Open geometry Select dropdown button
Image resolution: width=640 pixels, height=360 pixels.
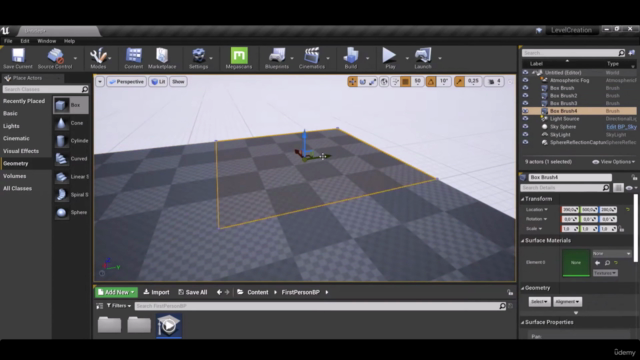coord(539,302)
